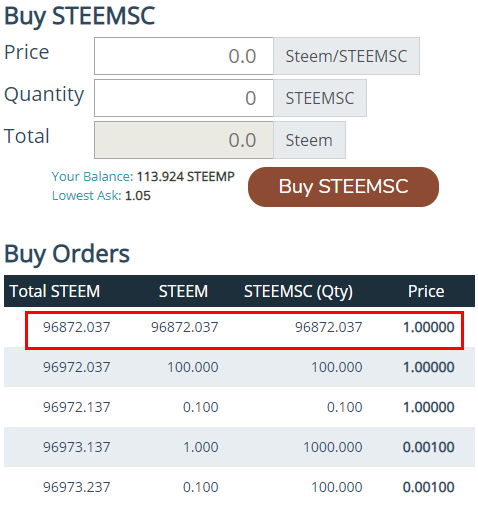Select the buy order with total 96973.137
Image resolution: width=478 pixels, height=517 pixels.
(239, 447)
